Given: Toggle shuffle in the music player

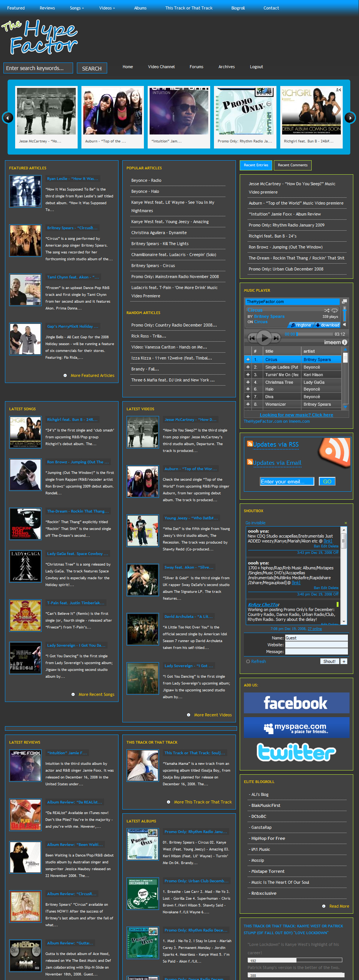Looking at the screenshot, I should (x=326, y=310).
